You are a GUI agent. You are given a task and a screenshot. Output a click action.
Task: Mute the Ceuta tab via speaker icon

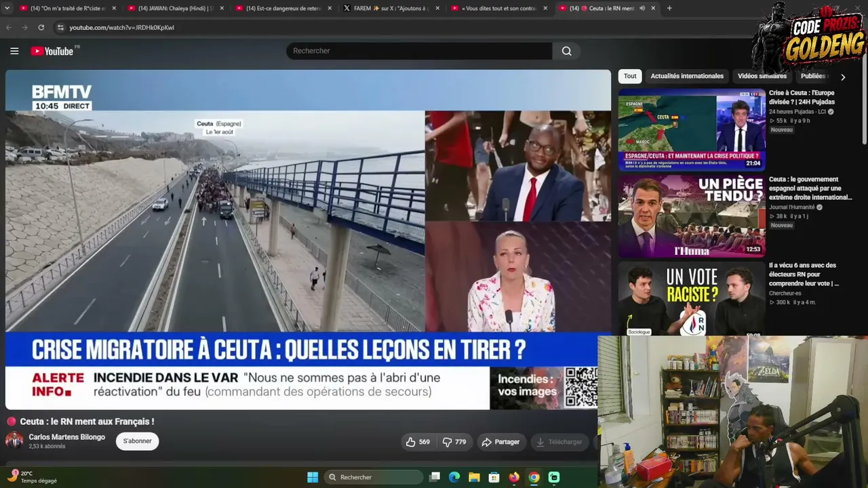[642, 8]
